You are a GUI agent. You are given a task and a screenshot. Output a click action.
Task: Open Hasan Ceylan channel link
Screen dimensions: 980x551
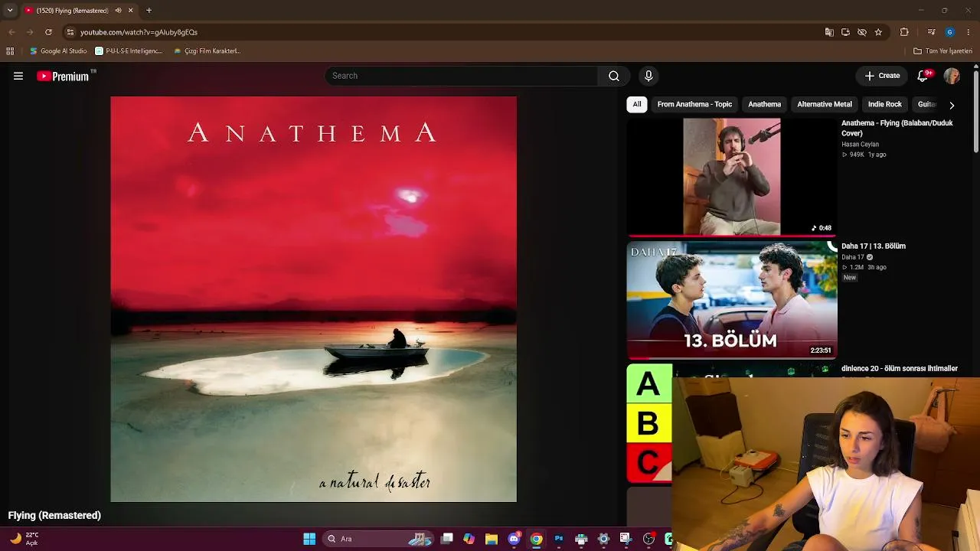tap(860, 144)
